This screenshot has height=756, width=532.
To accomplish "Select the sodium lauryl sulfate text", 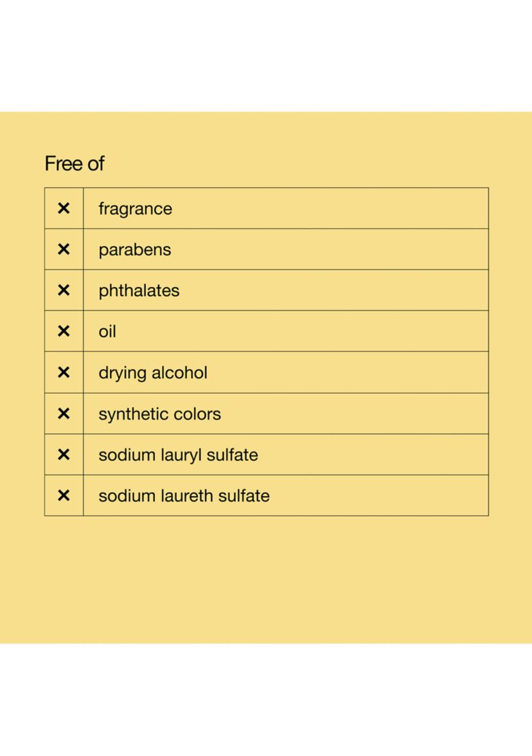I will pos(178,455).
